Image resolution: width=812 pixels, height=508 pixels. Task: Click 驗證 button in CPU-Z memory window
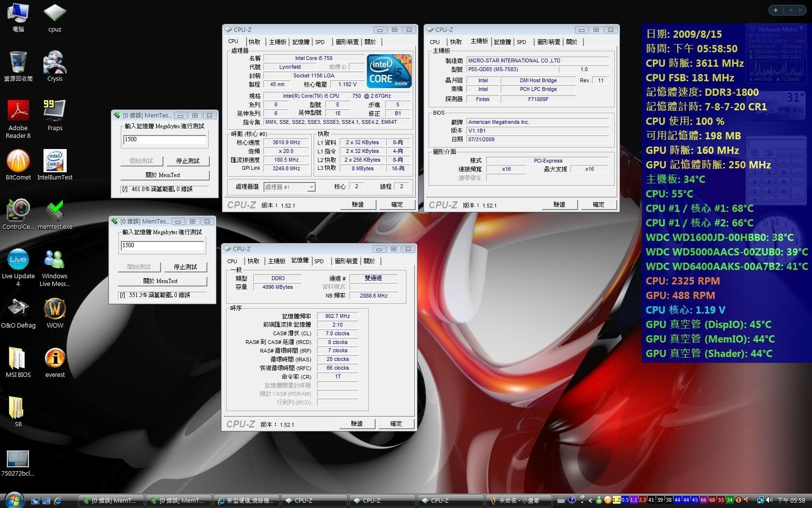click(357, 424)
